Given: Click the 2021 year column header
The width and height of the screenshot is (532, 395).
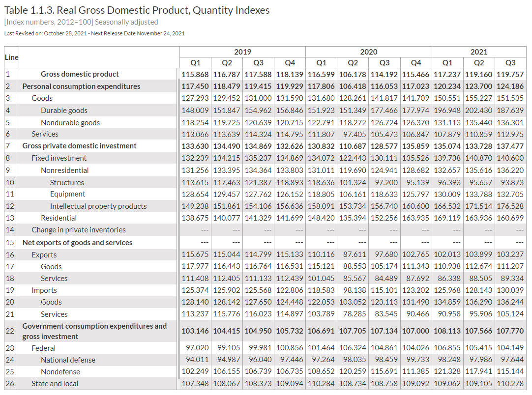Looking at the screenshot, I should pos(479,52).
